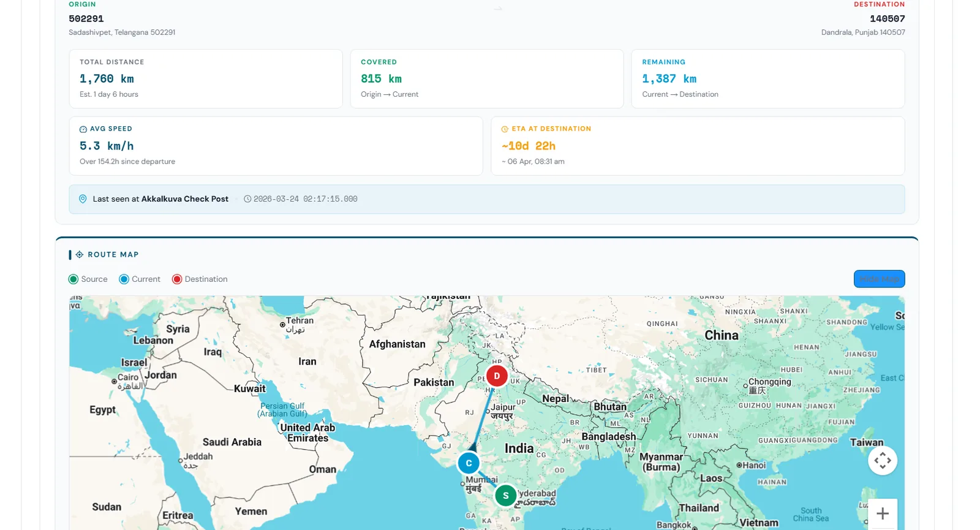The height and width of the screenshot is (530, 980).
Task: Click the 'Myanmar (Burma)' label on map
Action: pyautogui.click(x=661, y=462)
